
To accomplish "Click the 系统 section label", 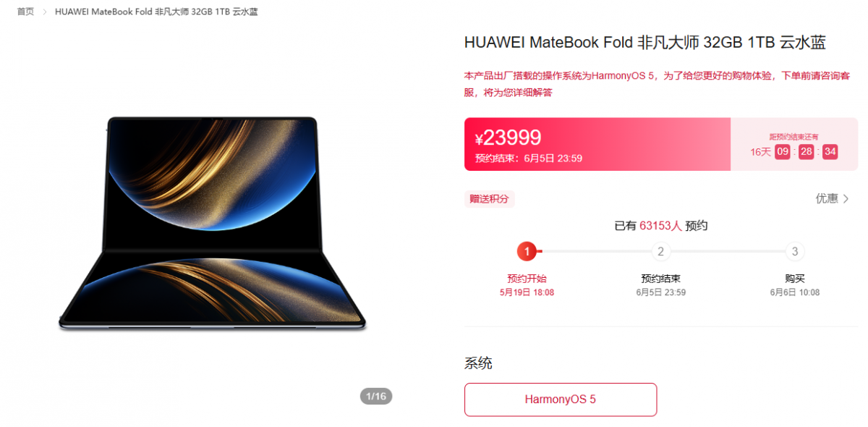I will pyautogui.click(x=478, y=363).
